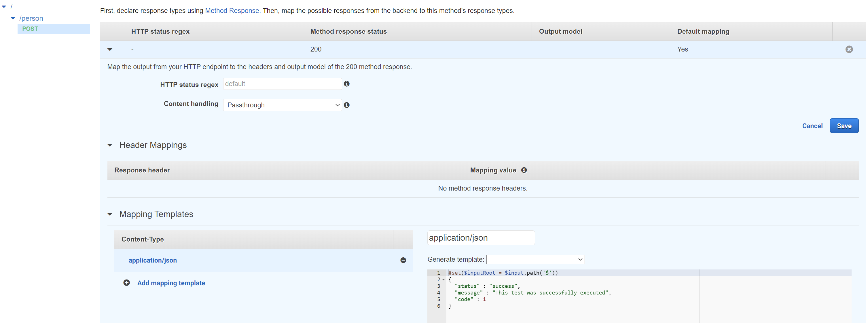Click Add mapping template link
The image size is (868, 323).
pyautogui.click(x=172, y=283)
